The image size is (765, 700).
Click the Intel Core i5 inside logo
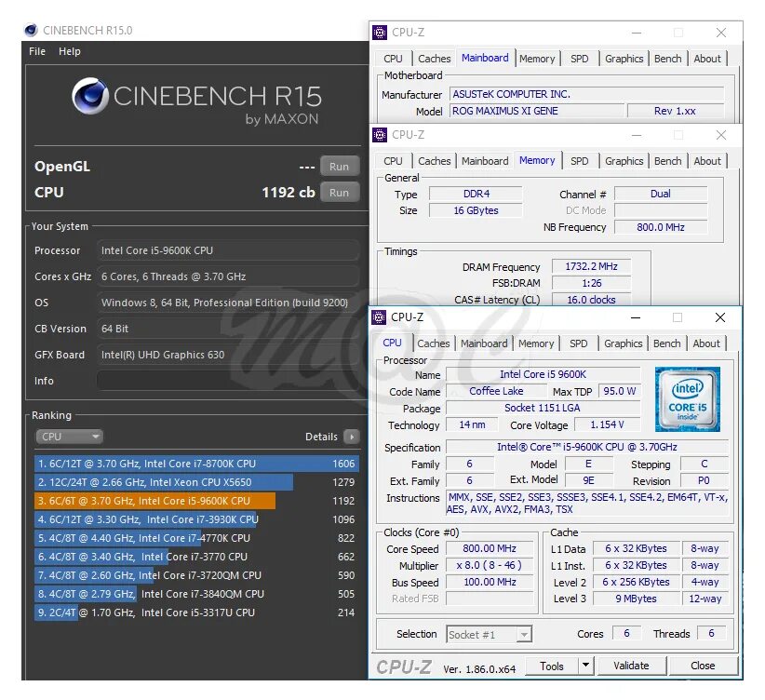click(688, 399)
